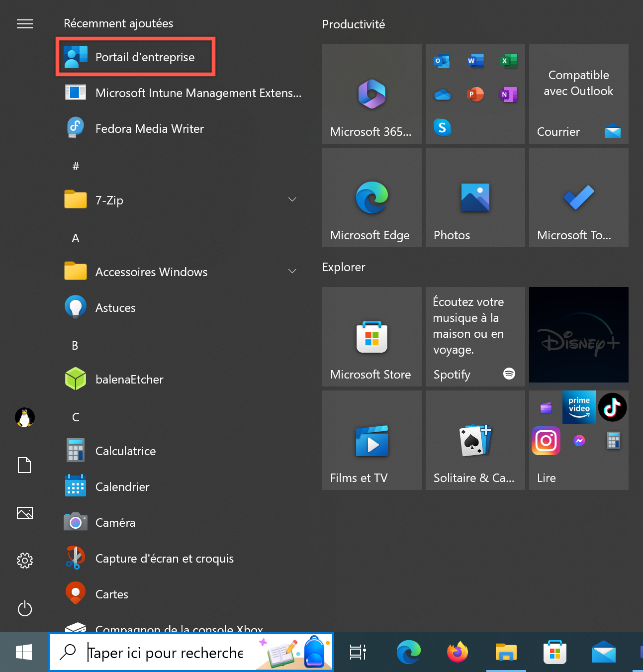Open Skype in the Office tile group
This screenshot has height=672, width=643.
[442, 128]
